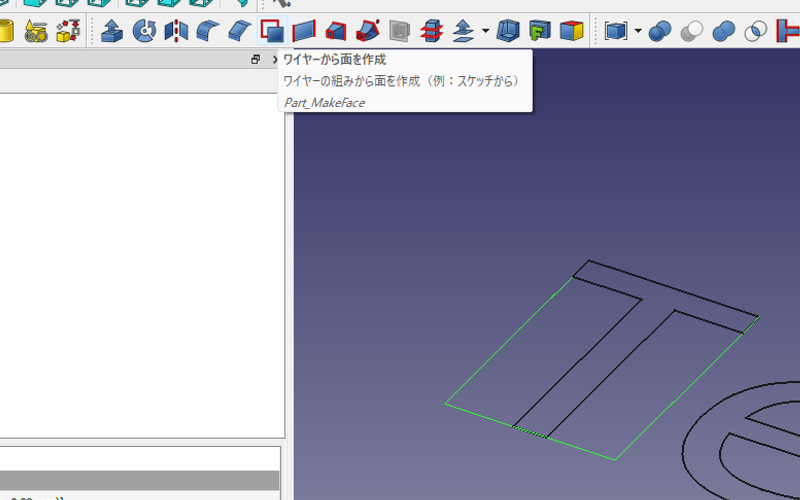Select the Cut boolean tool
Image resolution: width=800 pixels, height=500 pixels.
pyautogui.click(x=692, y=31)
